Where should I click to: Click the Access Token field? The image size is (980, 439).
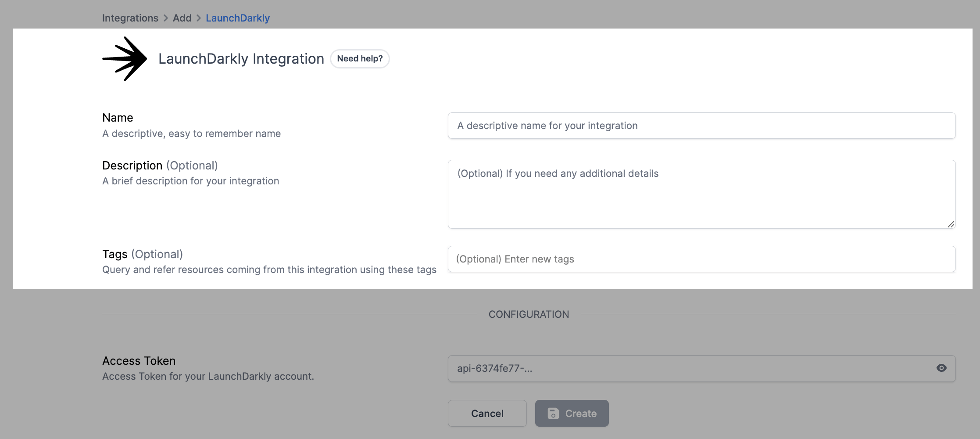pos(701,368)
